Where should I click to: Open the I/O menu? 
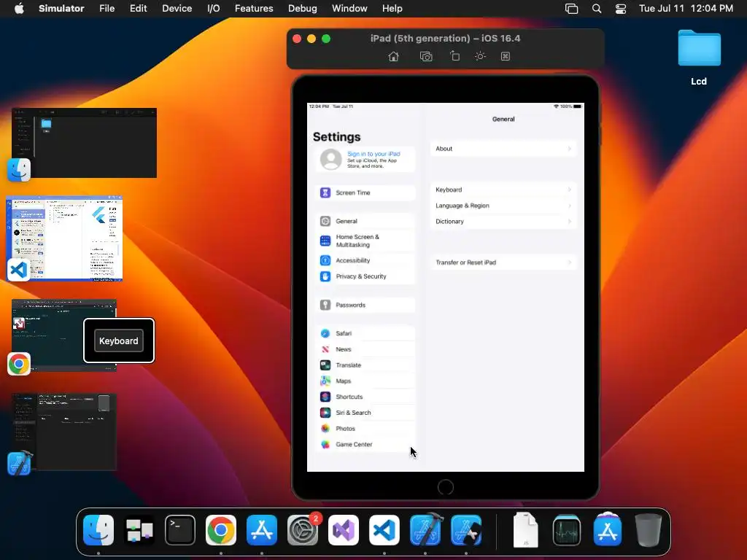click(214, 9)
